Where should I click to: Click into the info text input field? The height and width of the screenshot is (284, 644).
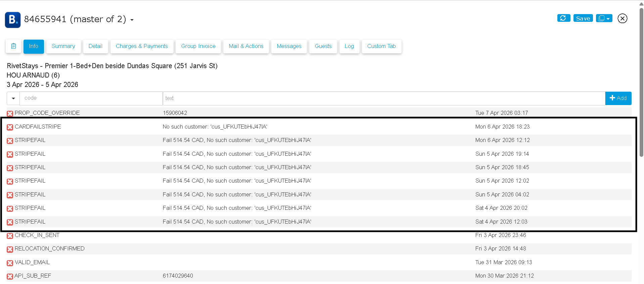point(384,98)
